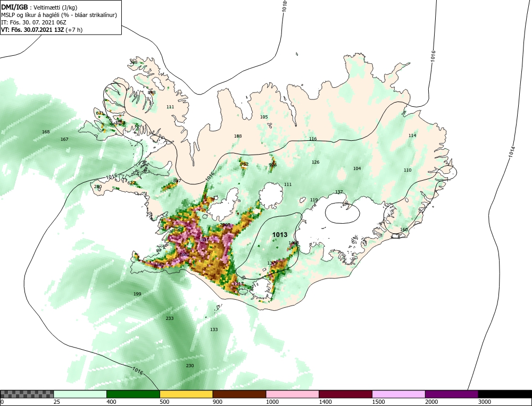Image resolution: width=532 pixels, height=406 pixels.
Task: Click the dark green 400–500 legend swatch
Action: tap(133, 394)
